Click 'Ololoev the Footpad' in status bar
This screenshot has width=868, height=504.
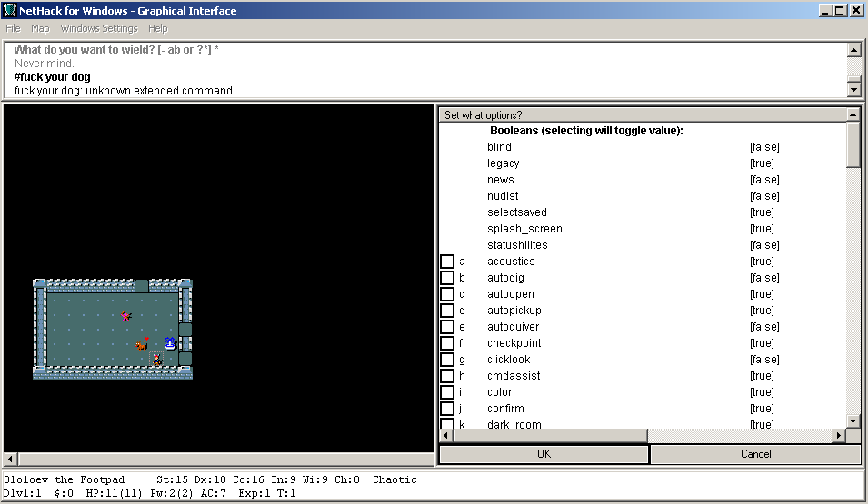pyautogui.click(x=65, y=479)
